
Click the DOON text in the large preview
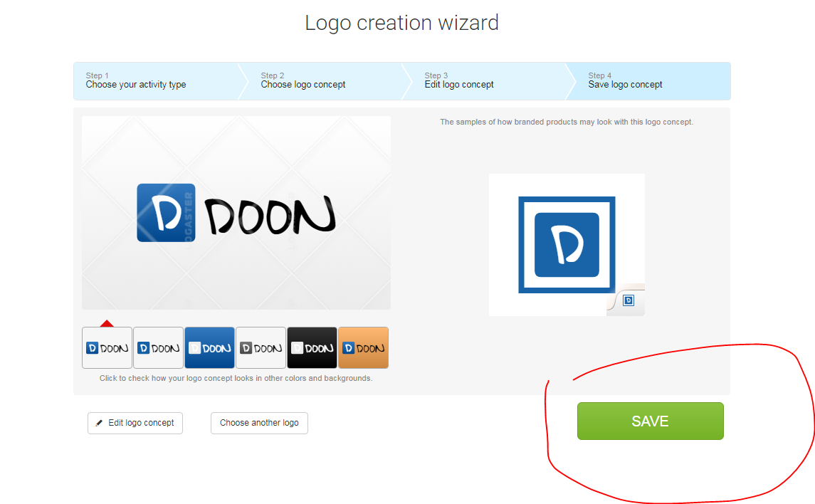[x=269, y=216]
